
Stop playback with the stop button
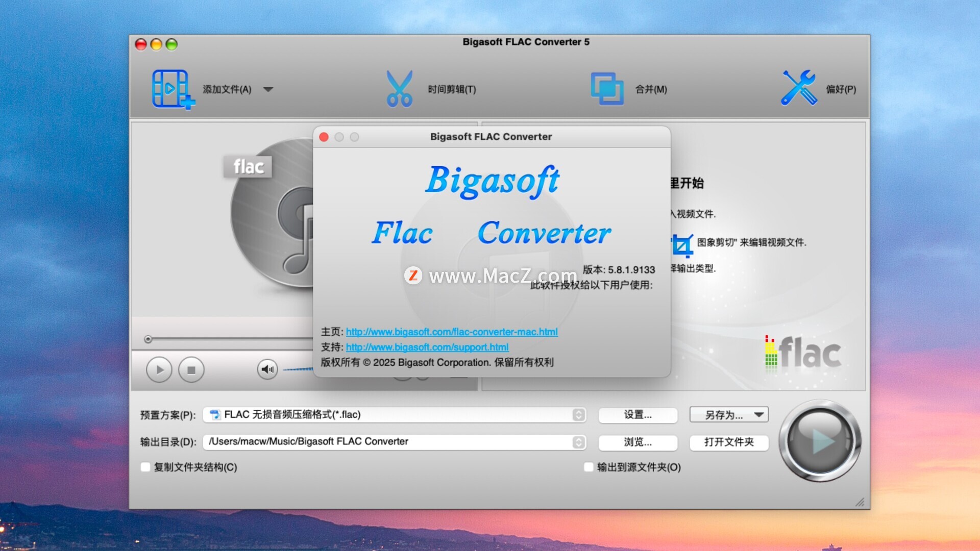[191, 370]
